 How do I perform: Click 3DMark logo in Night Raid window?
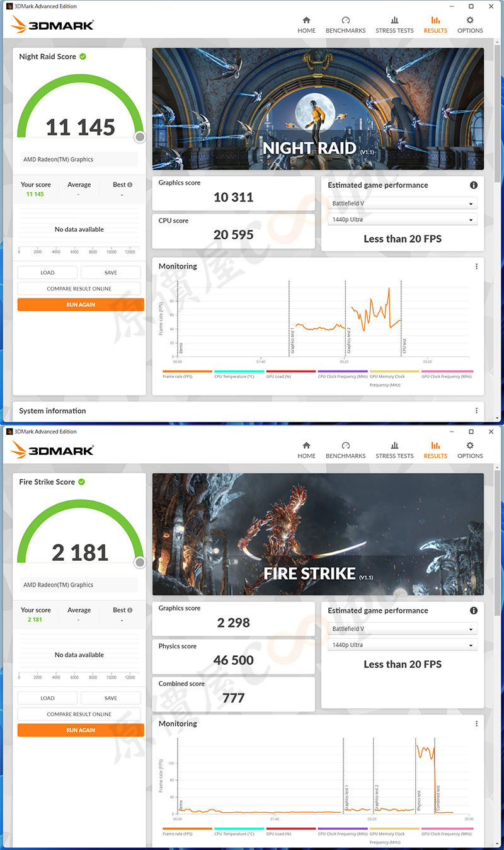point(53,25)
